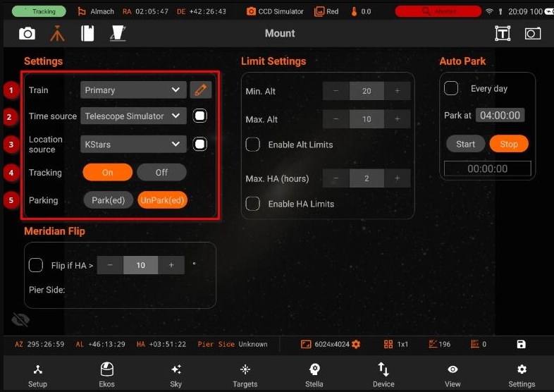The image size is (554, 392).
Task: Click the Max. HA hours value field
Action: point(367,178)
